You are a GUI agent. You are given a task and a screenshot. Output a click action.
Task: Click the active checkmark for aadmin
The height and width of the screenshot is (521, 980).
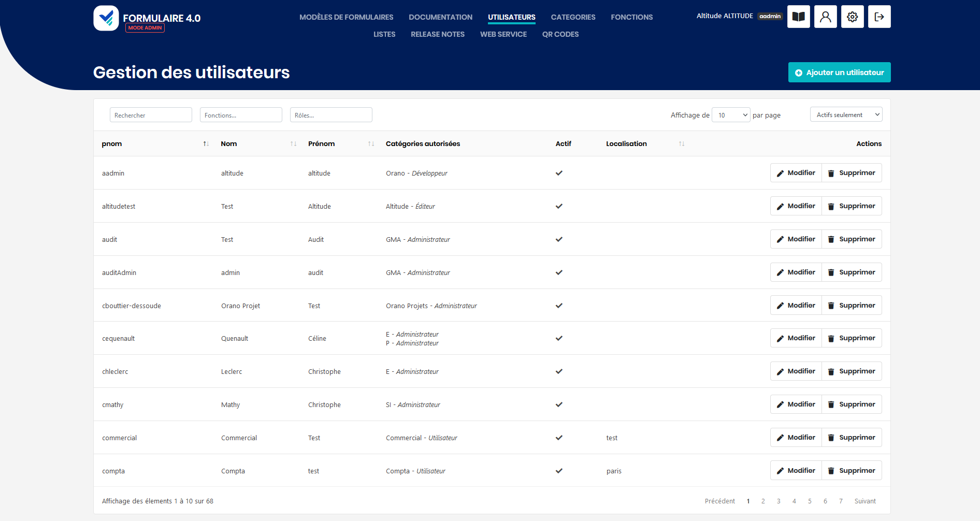pyautogui.click(x=559, y=173)
